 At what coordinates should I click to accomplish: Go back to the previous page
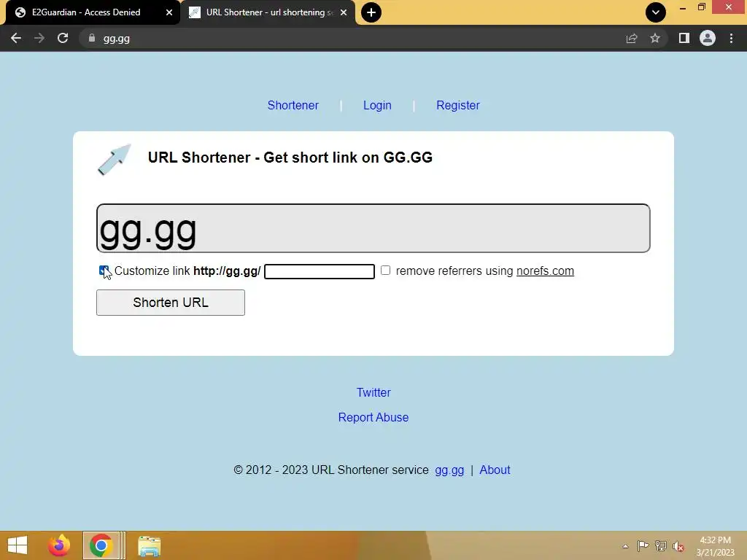pyautogui.click(x=16, y=38)
